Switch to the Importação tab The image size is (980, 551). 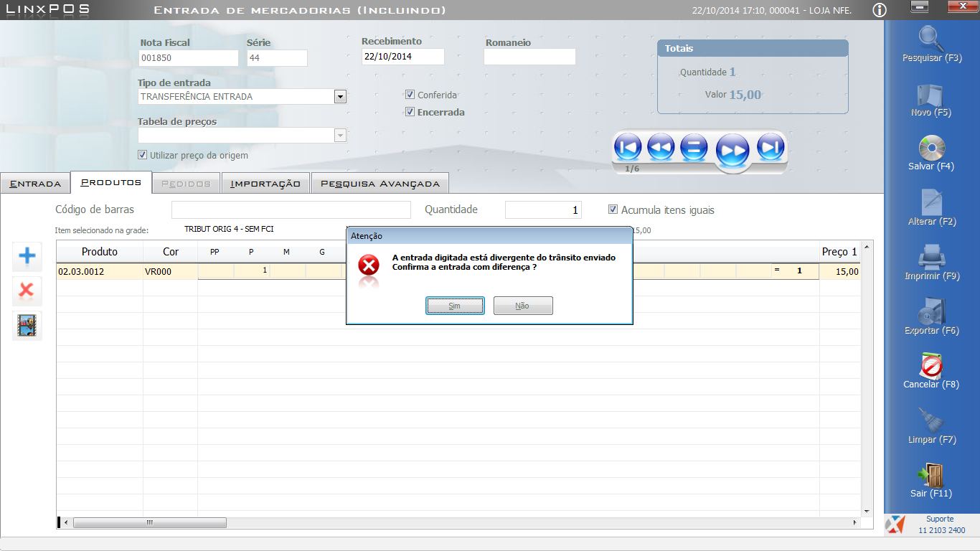(265, 184)
